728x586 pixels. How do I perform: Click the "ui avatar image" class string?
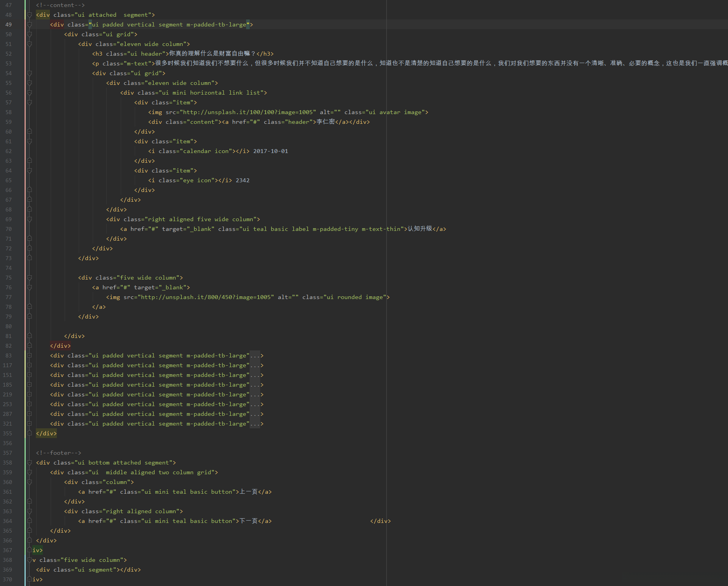tap(395, 112)
